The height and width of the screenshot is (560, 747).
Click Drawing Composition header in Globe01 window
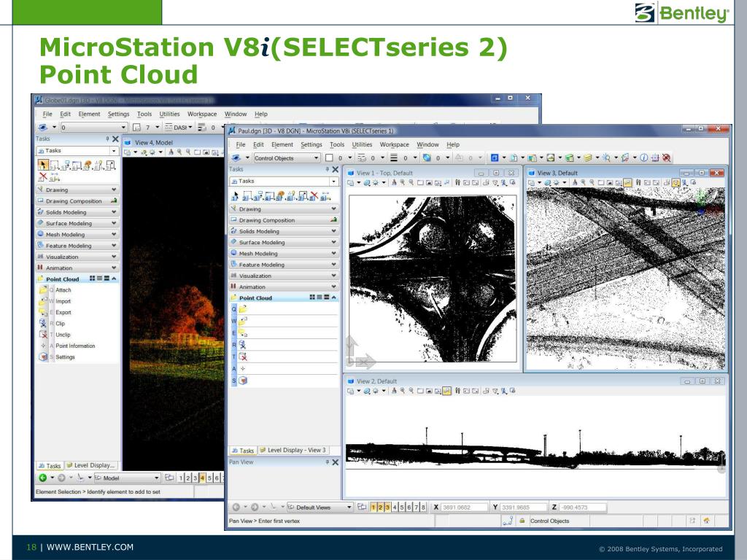point(77,201)
